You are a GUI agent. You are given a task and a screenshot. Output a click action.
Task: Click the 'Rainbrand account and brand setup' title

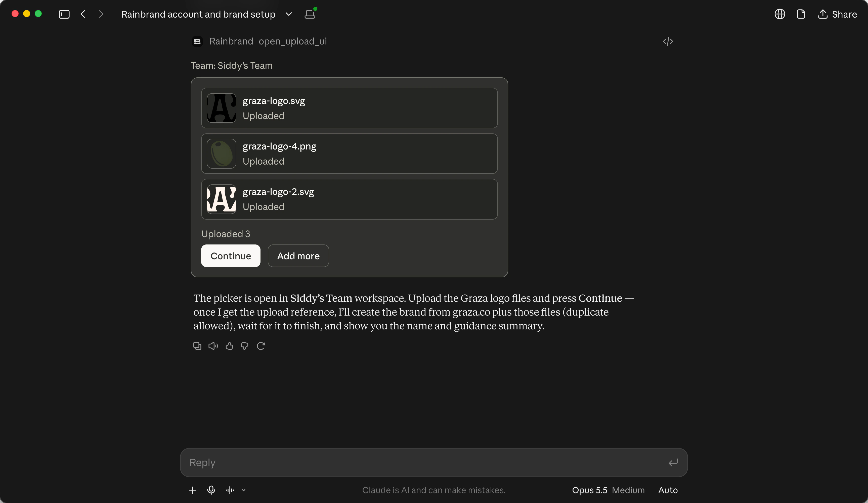(x=198, y=14)
